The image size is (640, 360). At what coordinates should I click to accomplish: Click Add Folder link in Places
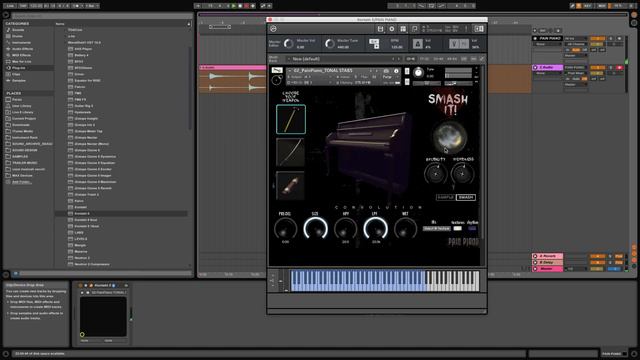pyautogui.click(x=22, y=182)
